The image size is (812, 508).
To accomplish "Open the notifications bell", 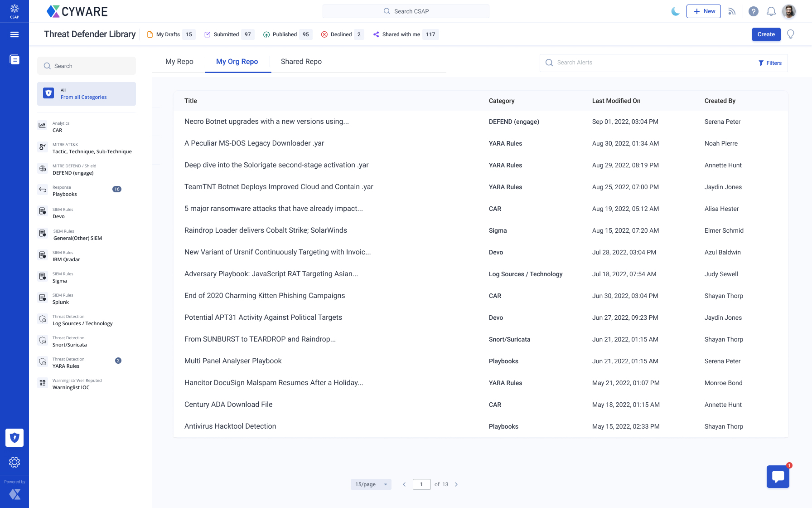I will pyautogui.click(x=771, y=11).
